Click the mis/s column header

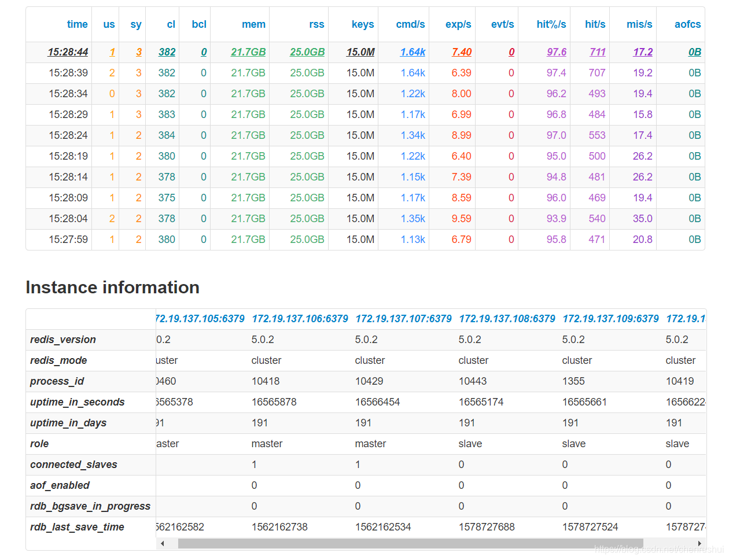pos(639,24)
